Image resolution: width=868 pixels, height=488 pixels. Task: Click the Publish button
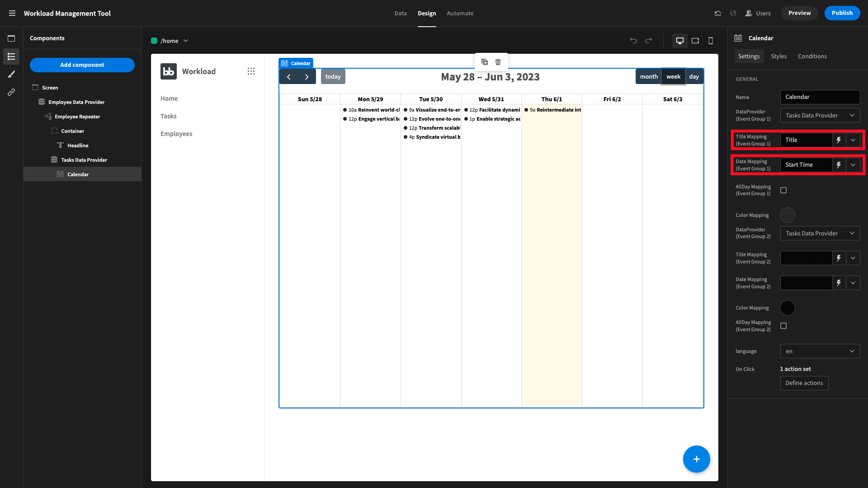pos(842,13)
